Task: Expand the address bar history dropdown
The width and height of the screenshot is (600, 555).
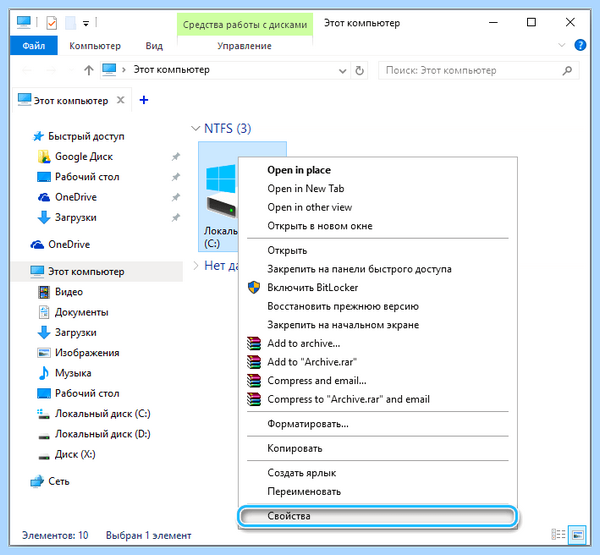Action: coord(342,71)
